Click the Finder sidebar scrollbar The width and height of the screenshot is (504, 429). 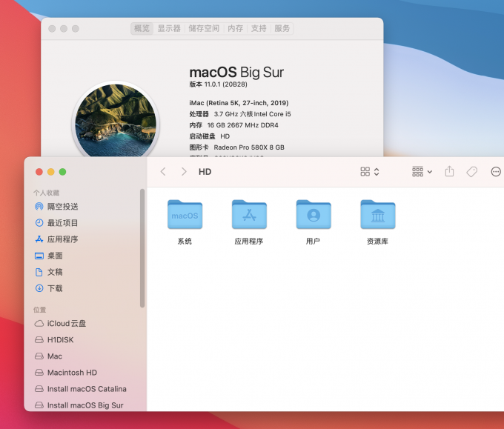142,248
